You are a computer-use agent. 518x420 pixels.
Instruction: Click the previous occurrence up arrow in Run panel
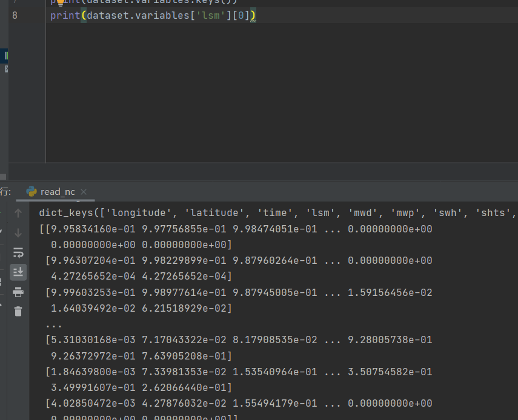pos(18,212)
